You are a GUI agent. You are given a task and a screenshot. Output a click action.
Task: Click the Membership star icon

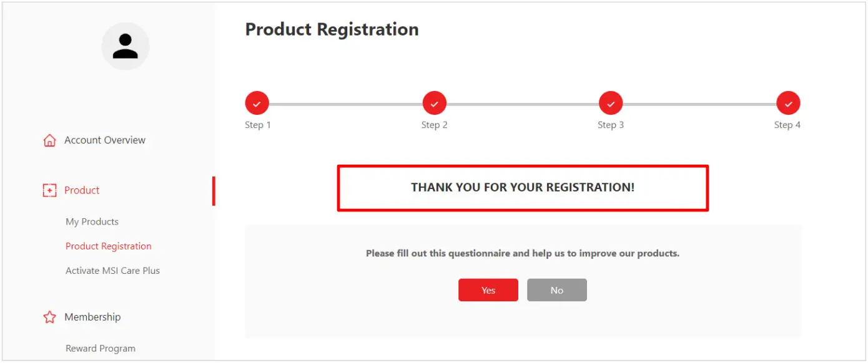[49, 317]
